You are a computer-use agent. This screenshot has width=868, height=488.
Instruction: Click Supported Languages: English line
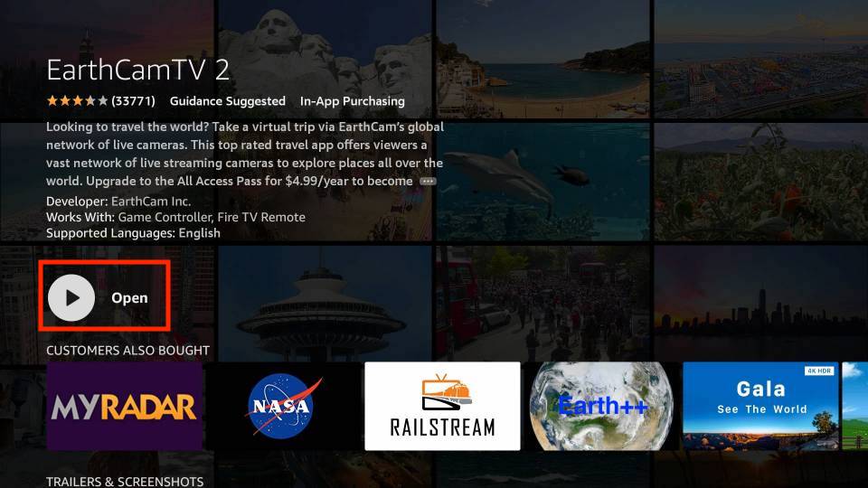click(x=133, y=233)
